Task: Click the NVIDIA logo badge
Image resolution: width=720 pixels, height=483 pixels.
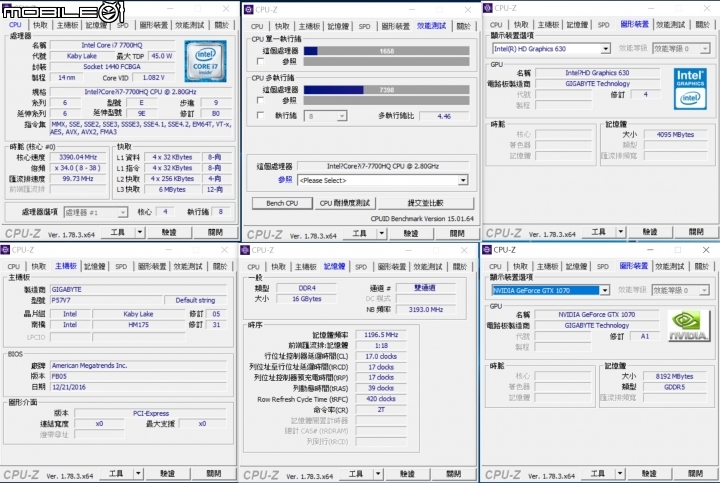Action: [688, 326]
